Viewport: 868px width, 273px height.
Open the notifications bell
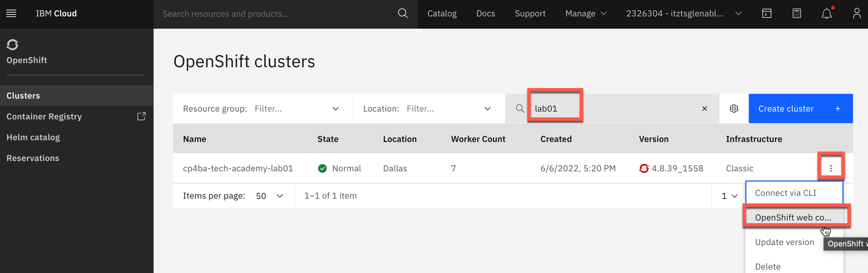point(826,14)
